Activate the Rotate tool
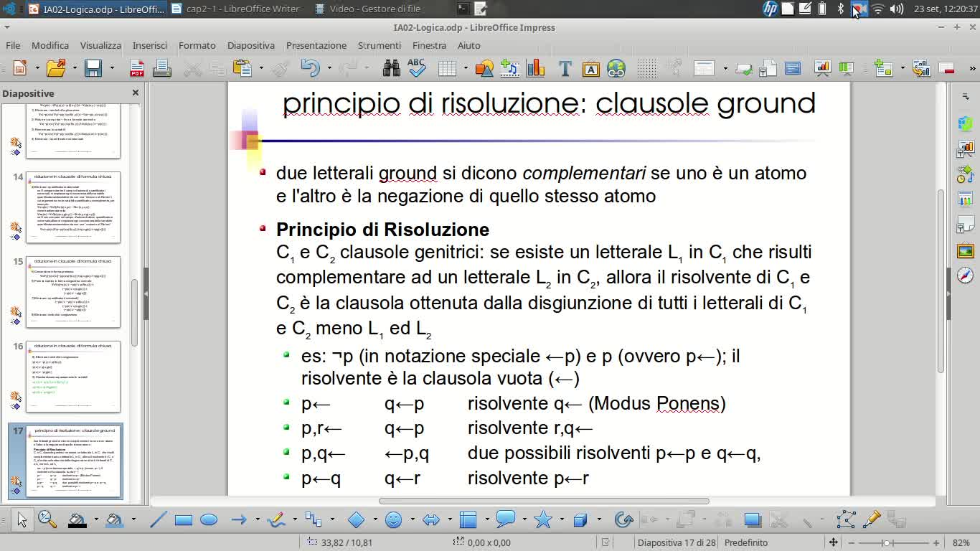The width and height of the screenshot is (980, 551). (623, 519)
